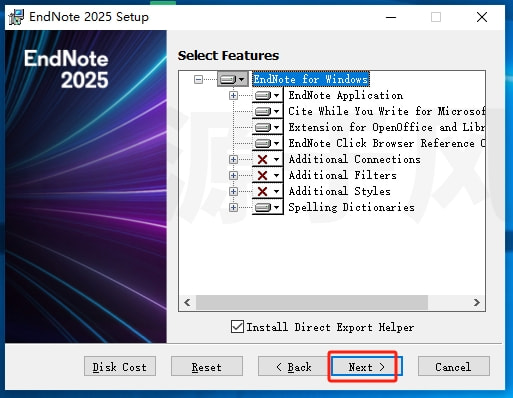The width and height of the screenshot is (513, 398).
Task: Open the red X dropdown for Additional Connections
Action: 267,159
